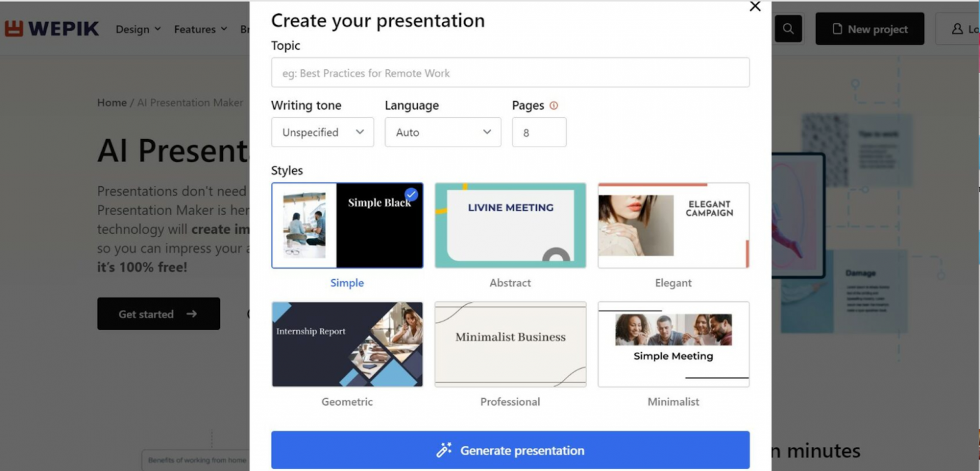Screen dimensions: 980x471
Task: Choose the Elegant style option
Action: [x=673, y=225]
